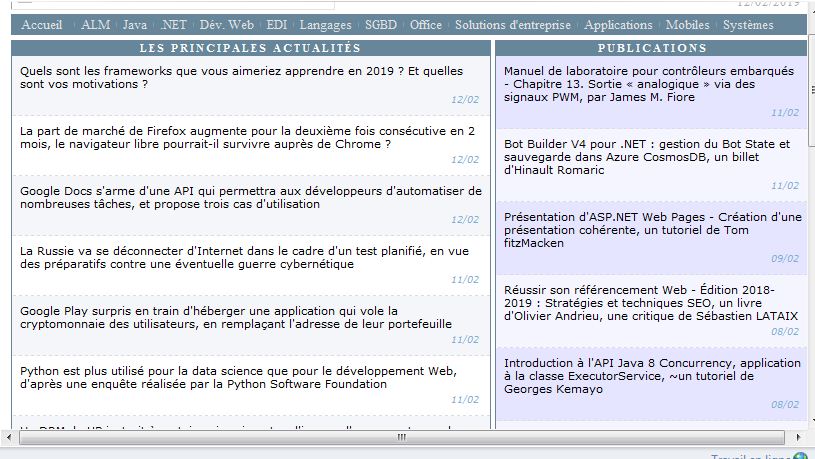Click right arrow of horizontal scrollbar

798,437
